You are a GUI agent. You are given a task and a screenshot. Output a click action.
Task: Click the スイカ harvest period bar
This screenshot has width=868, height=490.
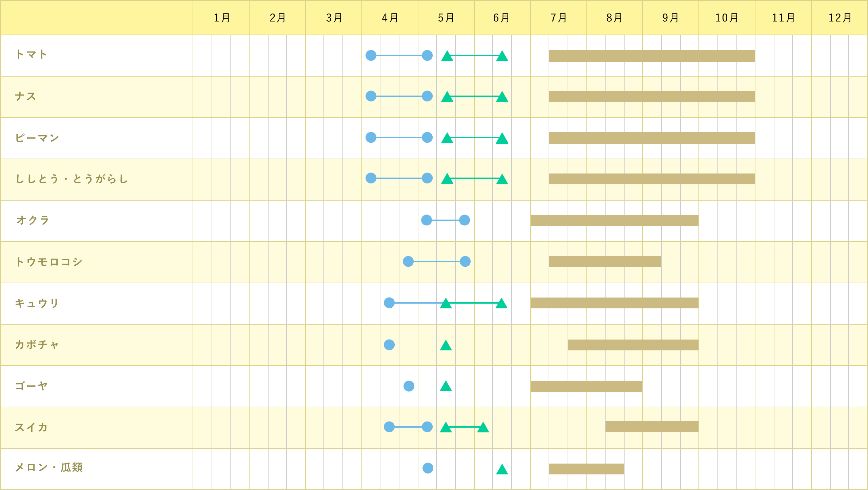click(x=652, y=426)
